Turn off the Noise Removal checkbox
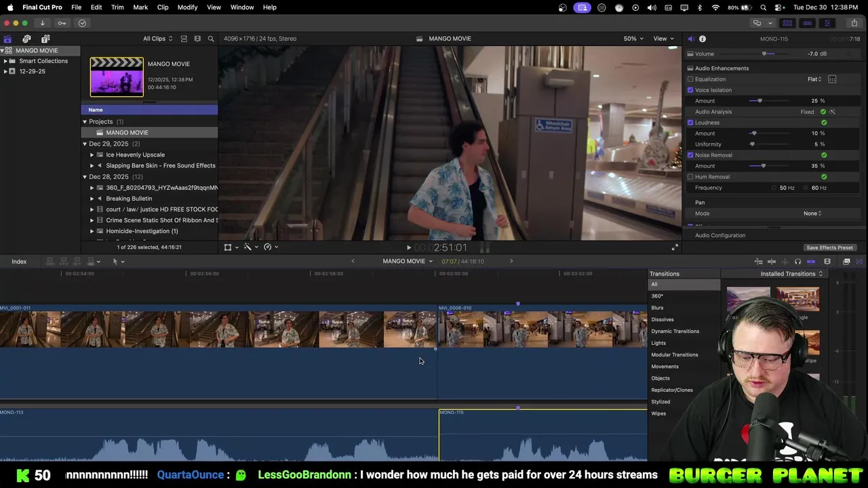868x488 pixels. 690,155
